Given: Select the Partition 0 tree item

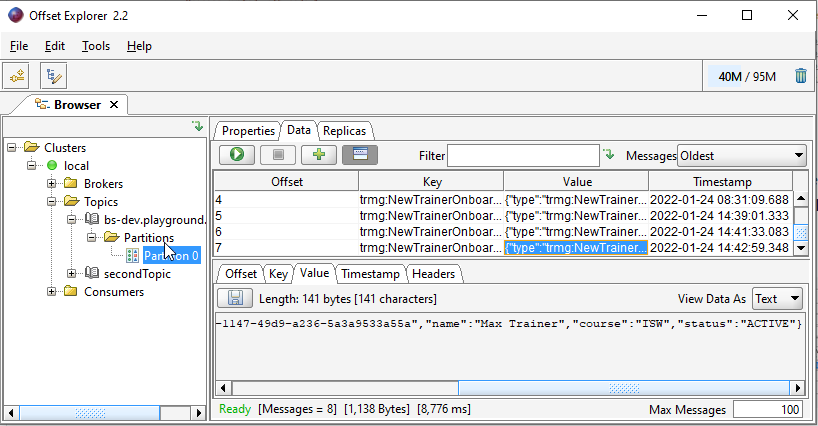Looking at the screenshot, I should [171, 255].
